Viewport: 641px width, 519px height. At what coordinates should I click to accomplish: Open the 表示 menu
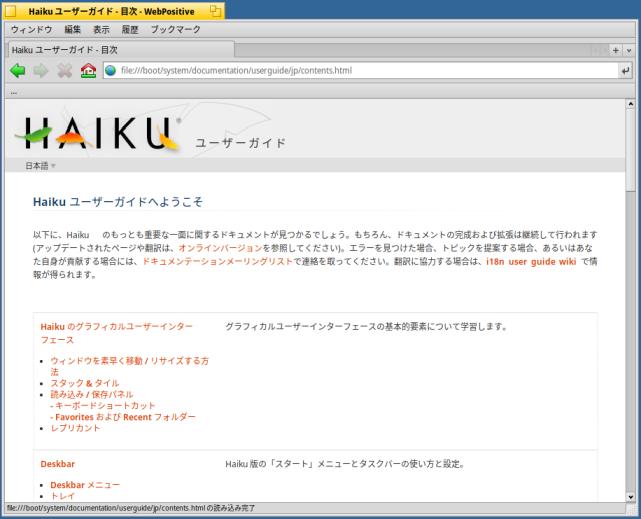coord(101,29)
